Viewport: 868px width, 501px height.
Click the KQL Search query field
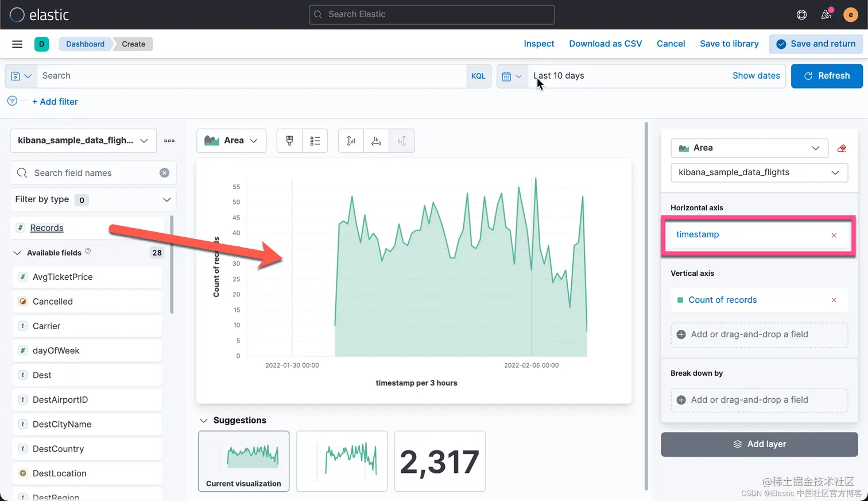(251, 76)
